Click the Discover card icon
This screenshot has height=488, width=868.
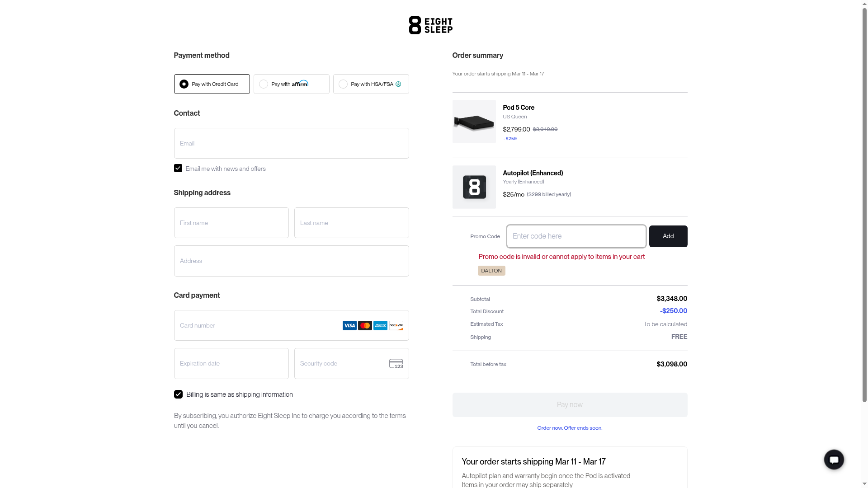[x=396, y=325]
